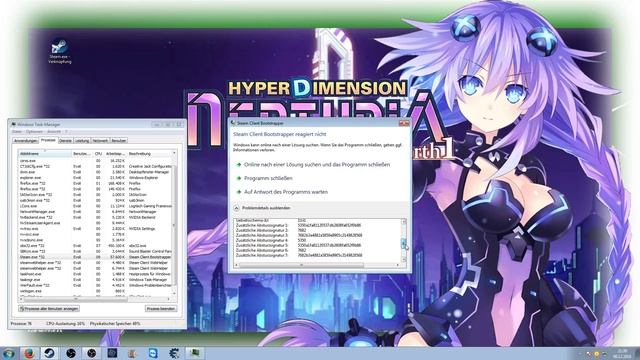Screen dimensions: 640x360
Task: Select the obs32.exe process row
Action: 95,246
